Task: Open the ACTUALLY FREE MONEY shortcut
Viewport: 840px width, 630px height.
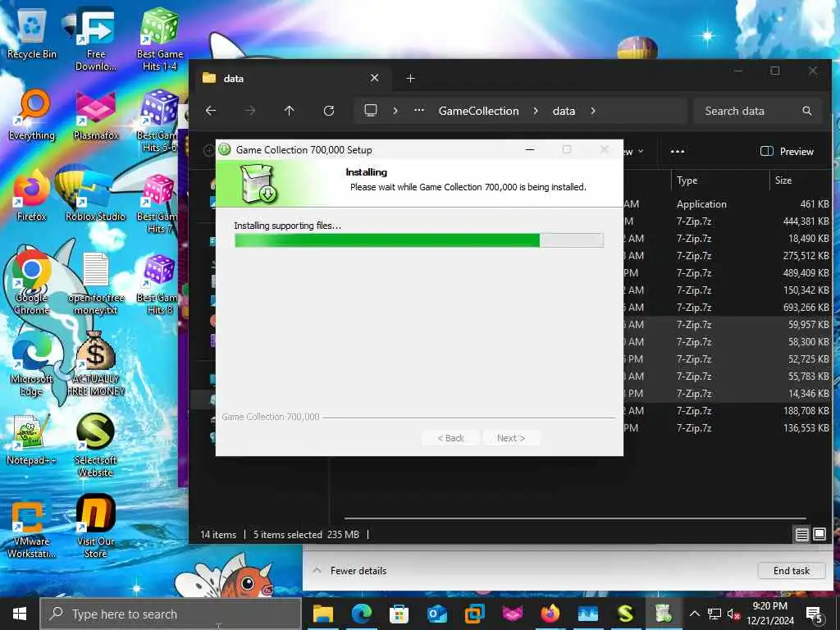Action: 96,364
